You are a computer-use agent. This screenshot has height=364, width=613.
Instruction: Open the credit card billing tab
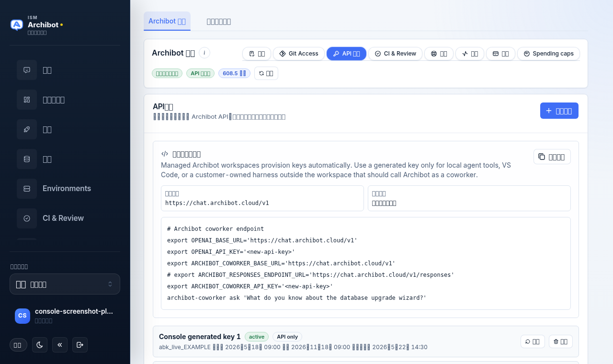pyautogui.click(x=500, y=54)
